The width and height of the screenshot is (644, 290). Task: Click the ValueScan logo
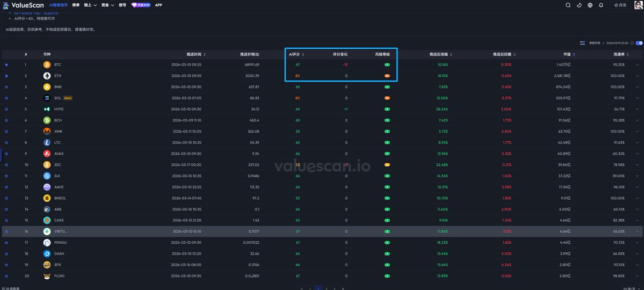pyautogui.click(x=24, y=5)
